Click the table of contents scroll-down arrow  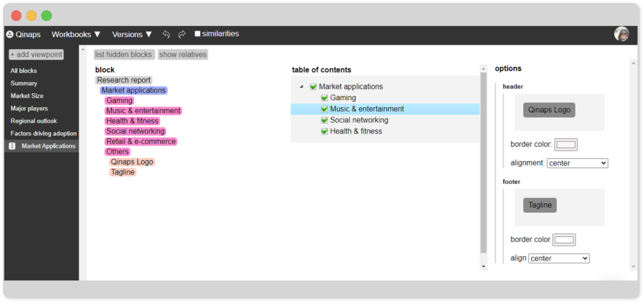tap(484, 266)
